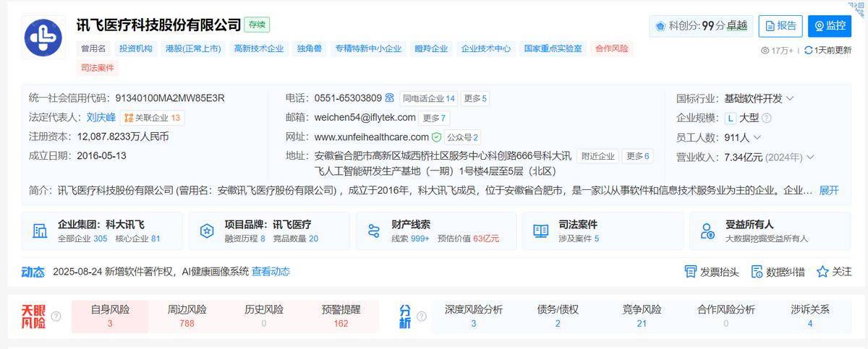Expand 更多 5 phone numbers
The height and width of the screenshot is (349, 868).
tap(475, 98)
